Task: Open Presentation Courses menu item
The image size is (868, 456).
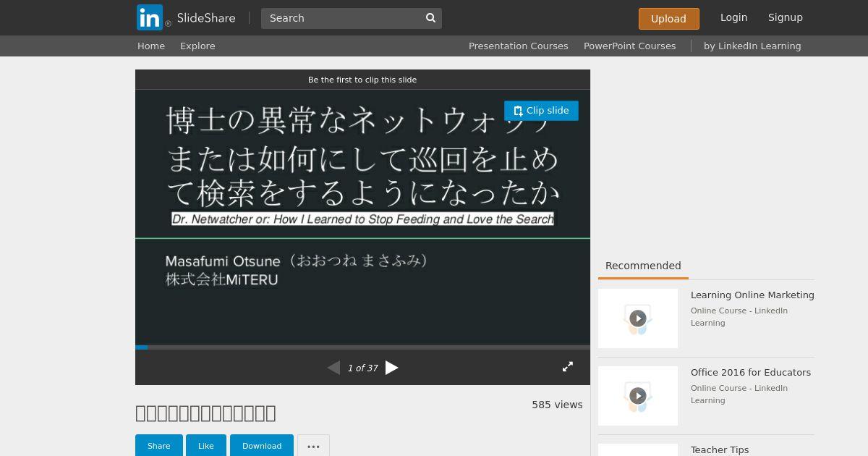Action: pos(518,46)
